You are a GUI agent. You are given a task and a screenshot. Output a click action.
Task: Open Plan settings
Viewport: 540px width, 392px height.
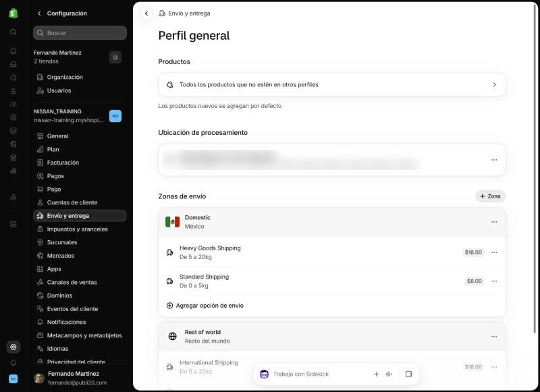(80, 149)
